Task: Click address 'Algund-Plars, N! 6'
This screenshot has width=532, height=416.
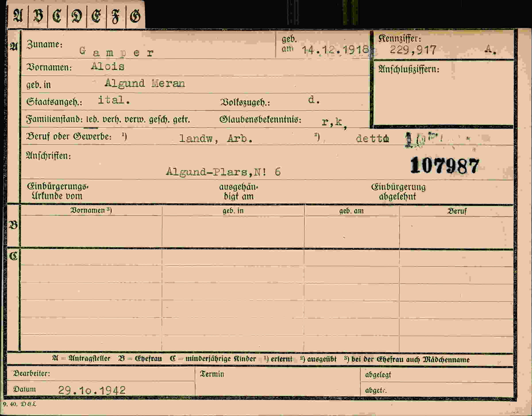Action: coord(223,172)
